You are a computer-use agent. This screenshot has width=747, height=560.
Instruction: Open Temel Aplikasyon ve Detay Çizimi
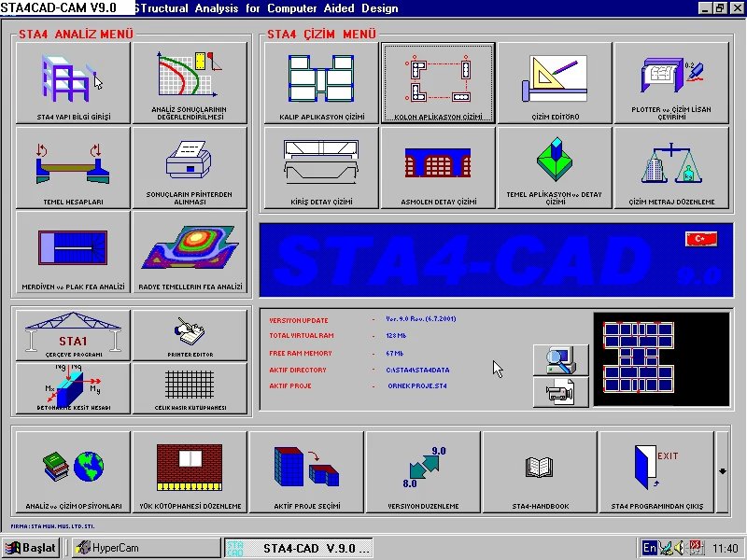point(555,168)
